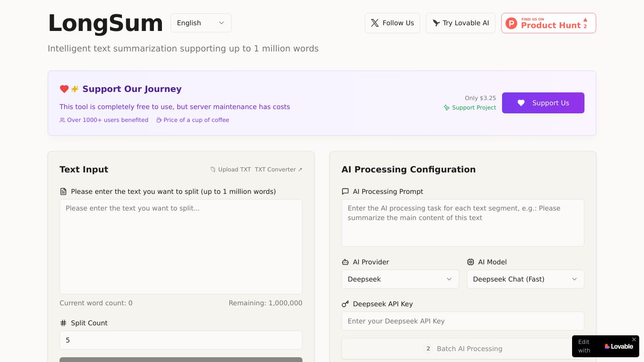Open the AI Model selection dropdown

tap(525, 279)
